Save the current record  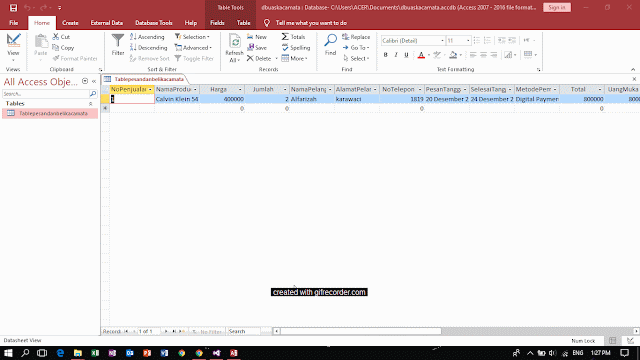(257, 48)
